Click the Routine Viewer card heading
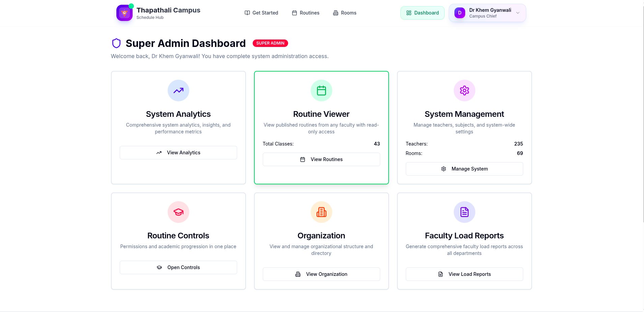Viewport: 644px width, 312px height. (x=321, y=114)
